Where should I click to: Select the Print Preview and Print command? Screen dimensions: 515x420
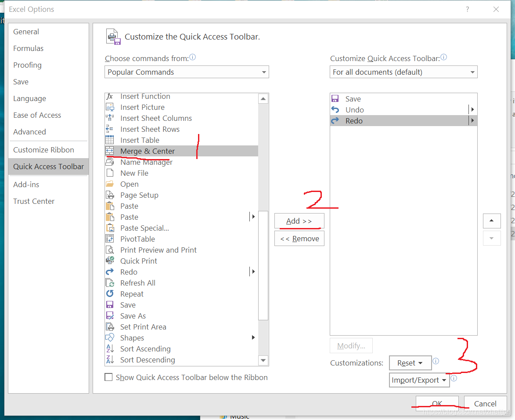pyautogui.click(x=181, y=250)
